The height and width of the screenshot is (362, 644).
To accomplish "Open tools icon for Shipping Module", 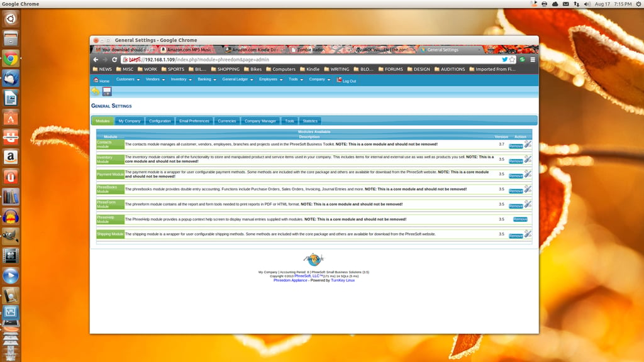I will pyautogui.click(x=528, y=234).
